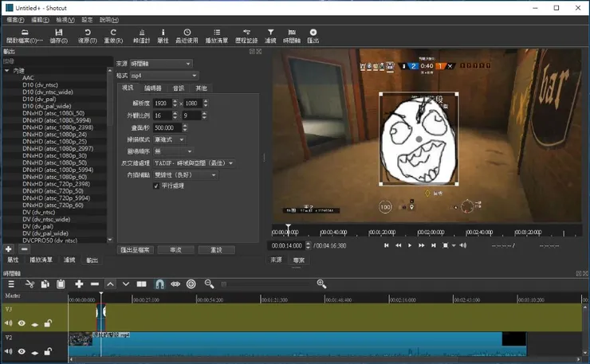Screen dimensions: 590x364
Task: Click the Undo arrow icon
Action: (87, 33)
